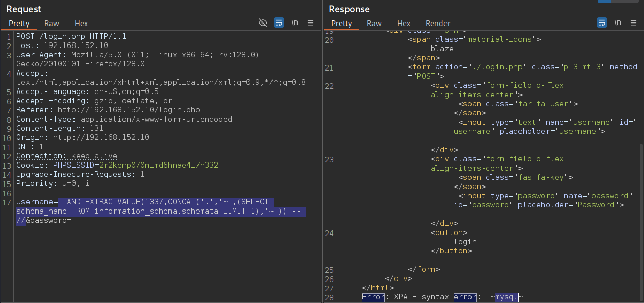Switch to the Request Hex tab

tap(81, 24)
